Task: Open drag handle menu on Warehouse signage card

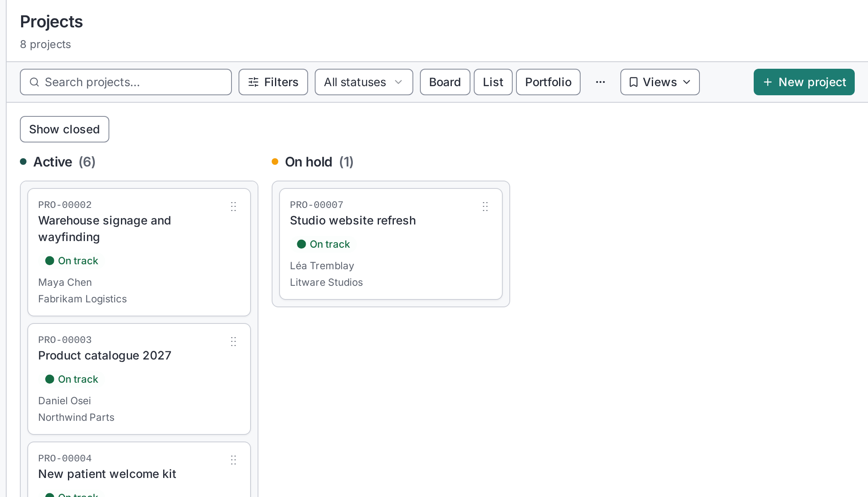Action: 234,206
